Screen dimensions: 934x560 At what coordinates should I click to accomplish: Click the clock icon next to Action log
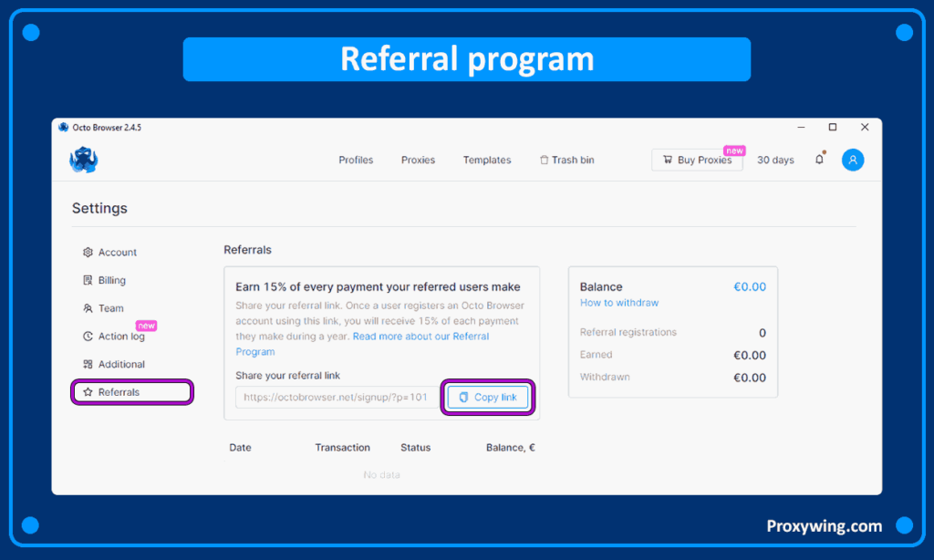coord(88,337)
